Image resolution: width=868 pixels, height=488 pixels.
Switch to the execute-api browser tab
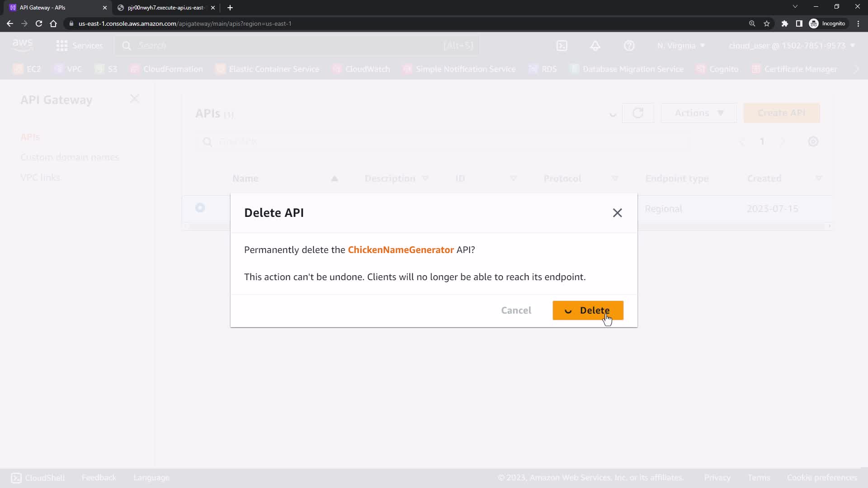[165, 8]
